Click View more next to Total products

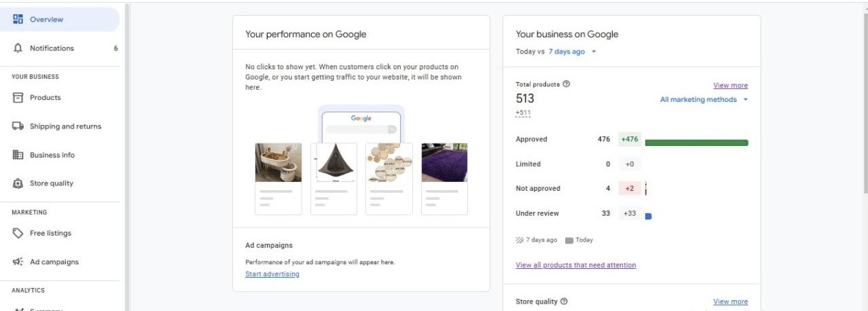(730, 86)
